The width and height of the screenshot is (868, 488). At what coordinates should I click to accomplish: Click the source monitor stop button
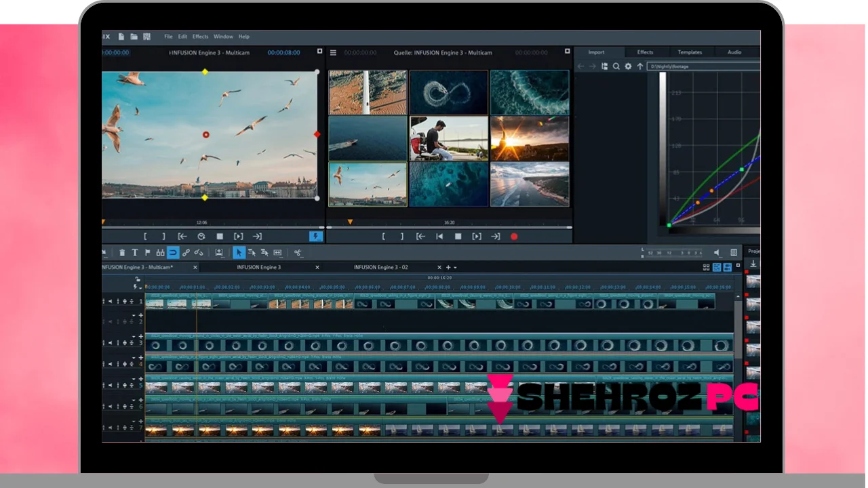pyautogui.click(x=458, y=237)
